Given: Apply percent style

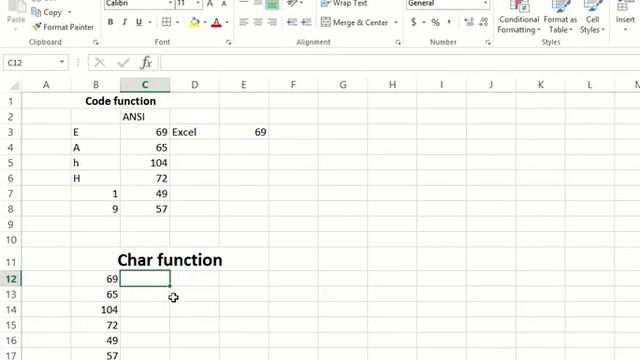Looking at the screenshot, I should (x=436, y=22).
